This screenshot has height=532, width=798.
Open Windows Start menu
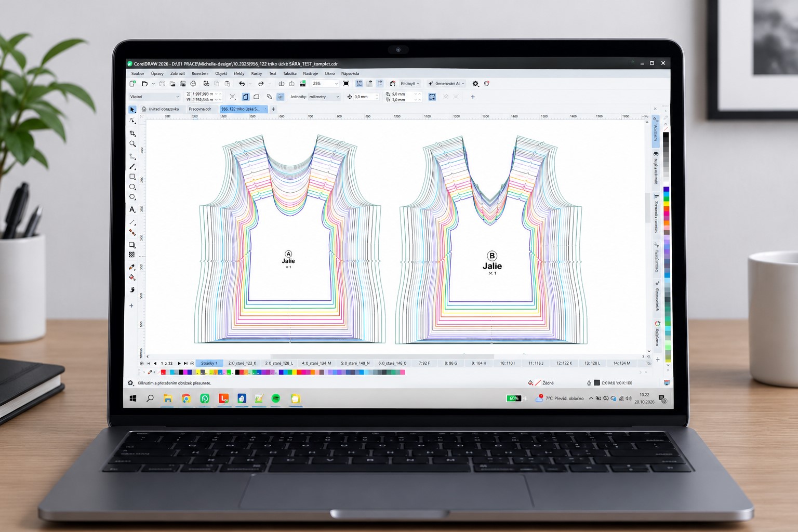[133, 398]
